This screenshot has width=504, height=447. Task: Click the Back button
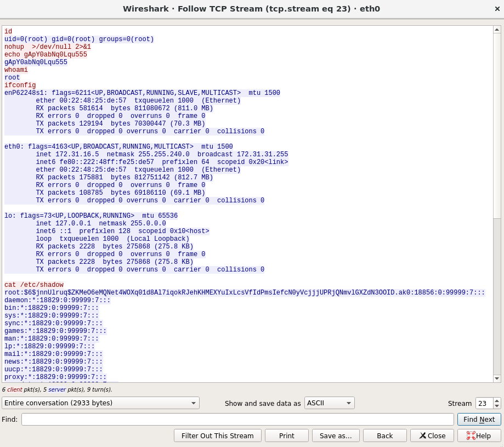tap(385, 435)
